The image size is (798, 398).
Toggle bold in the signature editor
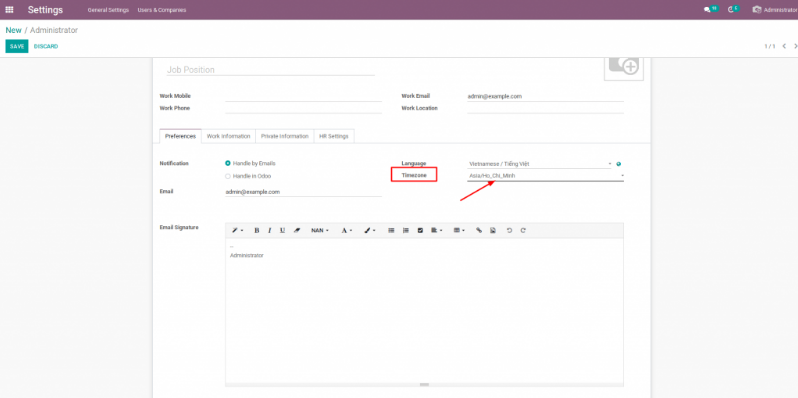[256, 231]
